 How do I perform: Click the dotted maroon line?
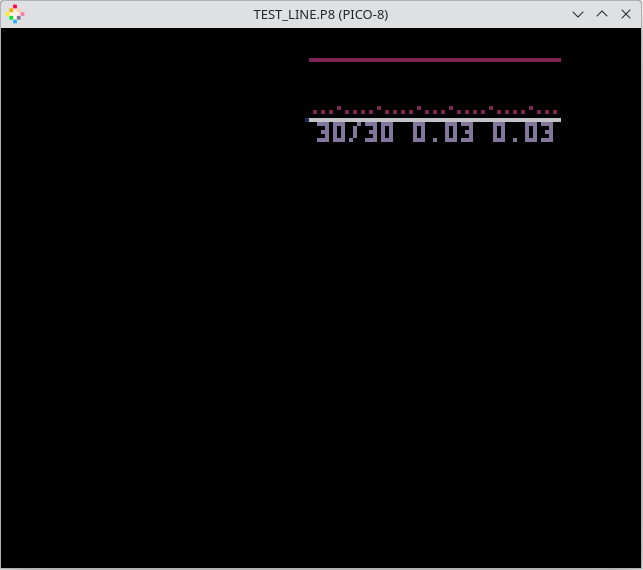(x=435, y=110)
